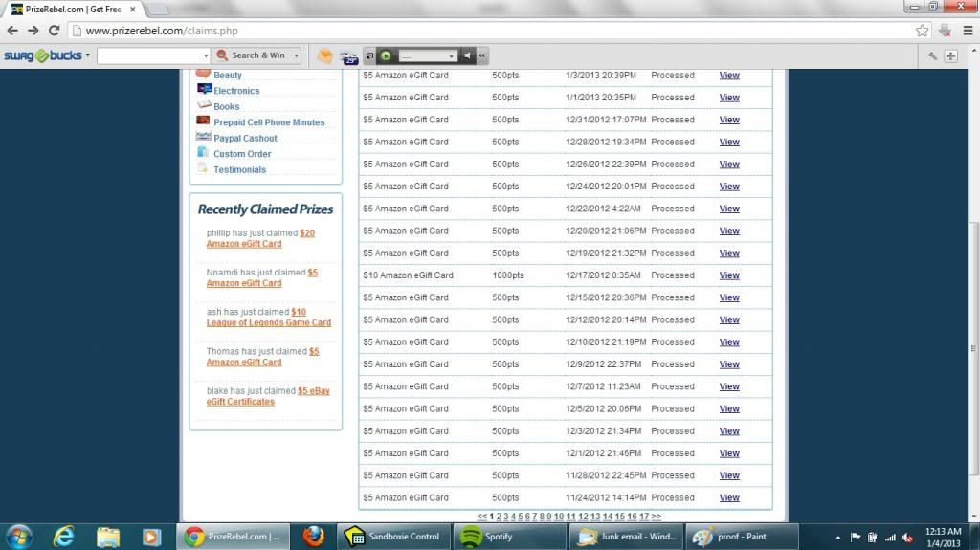Click the radio pop-out icon on the toolbar
The width and height of the screenshot is (980, 550).
click(x=370, y=55)
